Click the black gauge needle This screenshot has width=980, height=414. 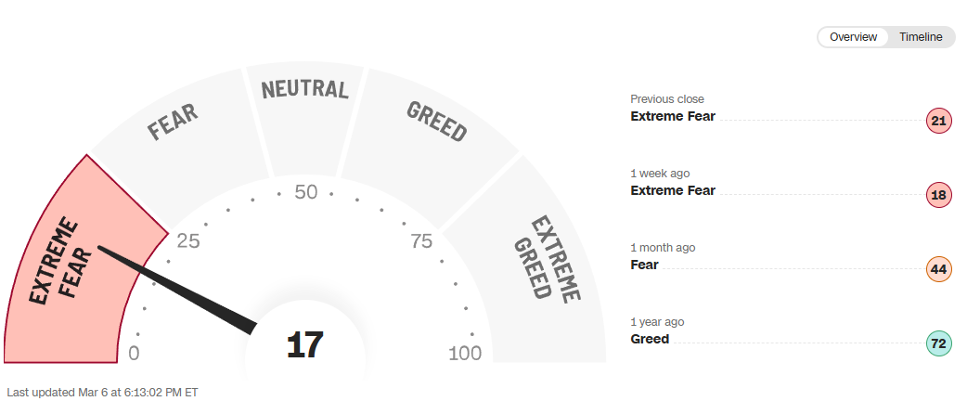pos(176,287)
